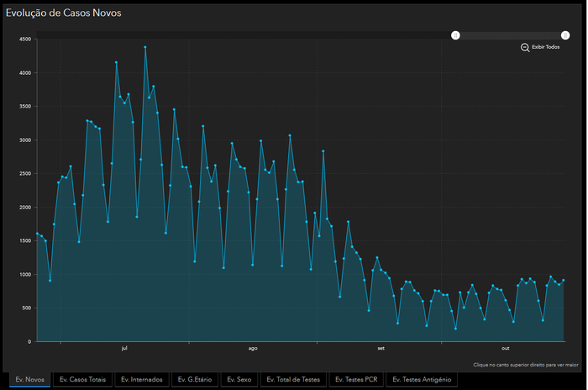588x390 pixels.
Task: Show the Ev. G.Etário tab
Action: [x=196, y=380]
